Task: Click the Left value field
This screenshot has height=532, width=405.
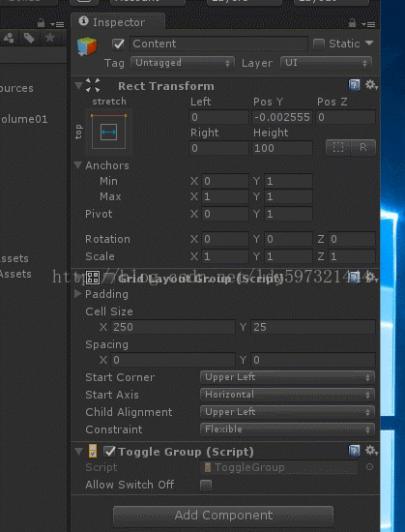Action: [218, 117]
